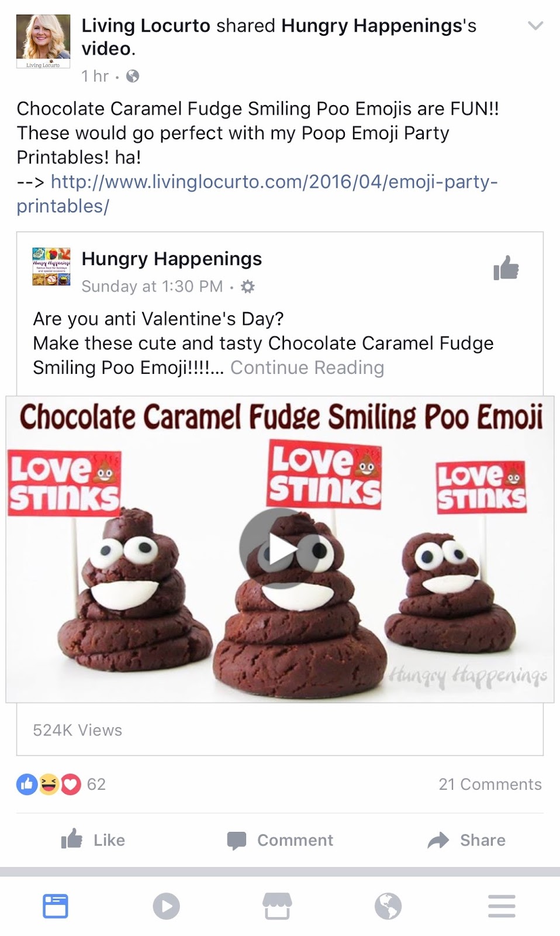Open Hungry Happenings page name link
Screen dimensions: 560x936
171,259
